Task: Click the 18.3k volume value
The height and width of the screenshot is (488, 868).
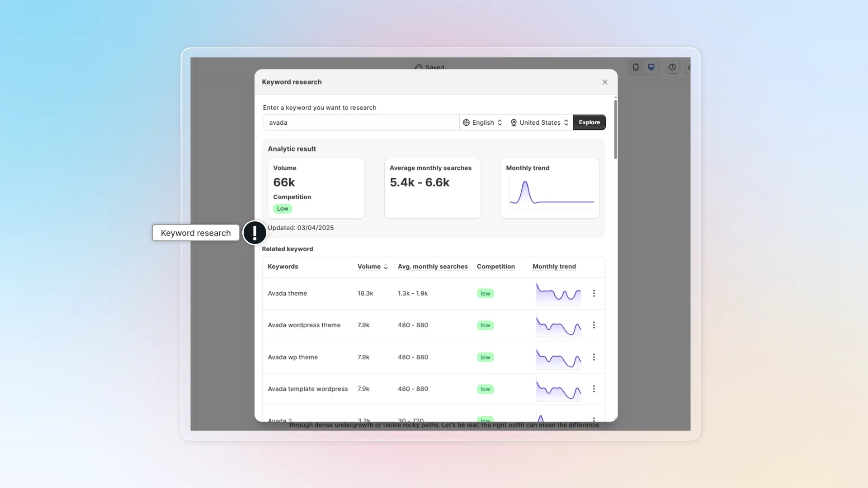Action: (365, 293)
